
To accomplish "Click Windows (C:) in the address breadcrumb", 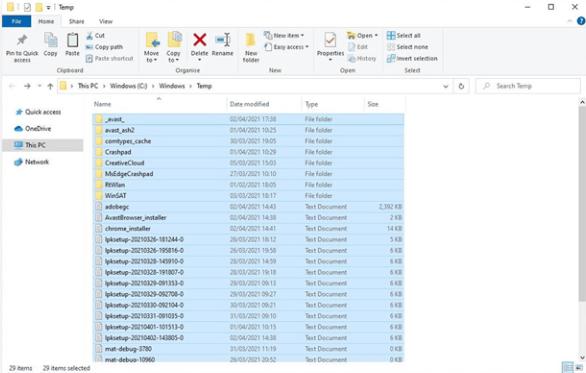I will [129, 86].
